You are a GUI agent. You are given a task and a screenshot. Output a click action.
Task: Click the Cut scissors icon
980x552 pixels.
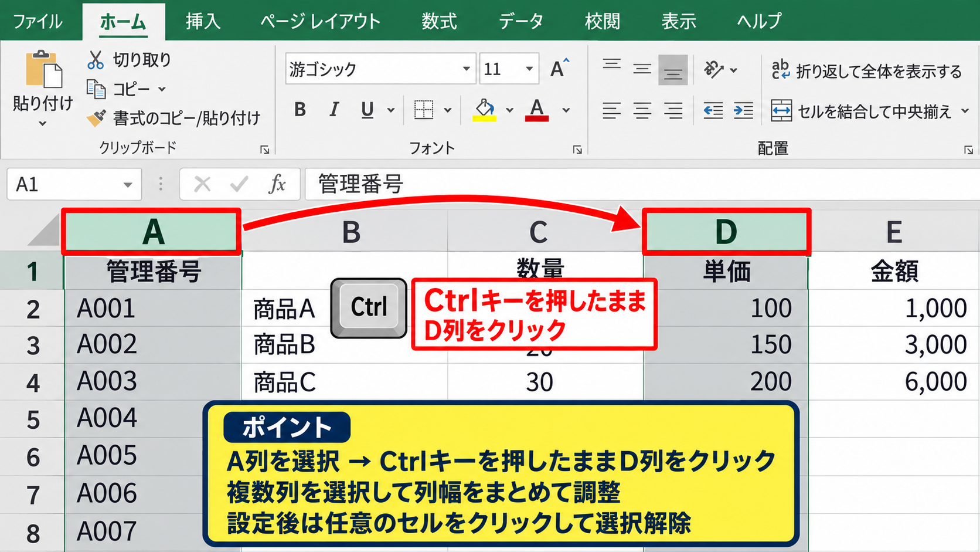96,60
